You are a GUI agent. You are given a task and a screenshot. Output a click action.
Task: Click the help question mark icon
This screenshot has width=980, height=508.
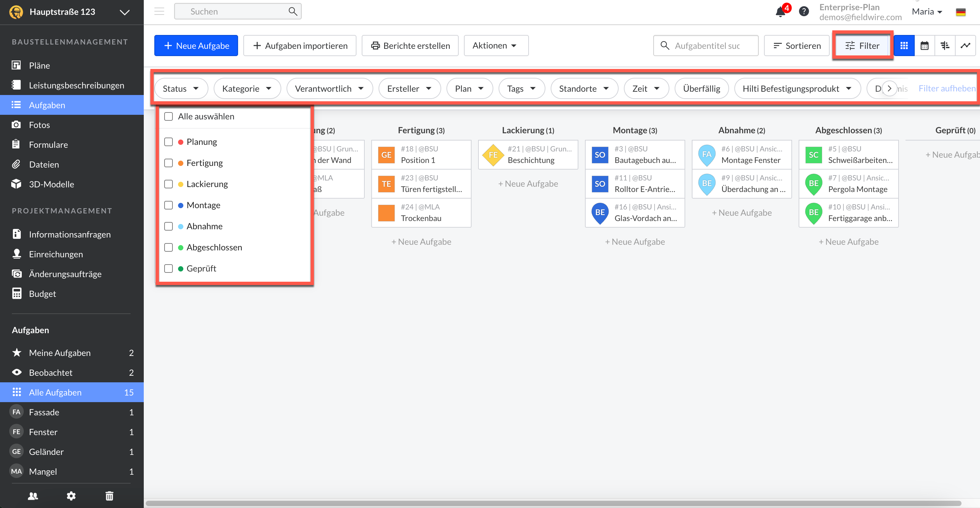pyautogui.click(x=804, y=12)
